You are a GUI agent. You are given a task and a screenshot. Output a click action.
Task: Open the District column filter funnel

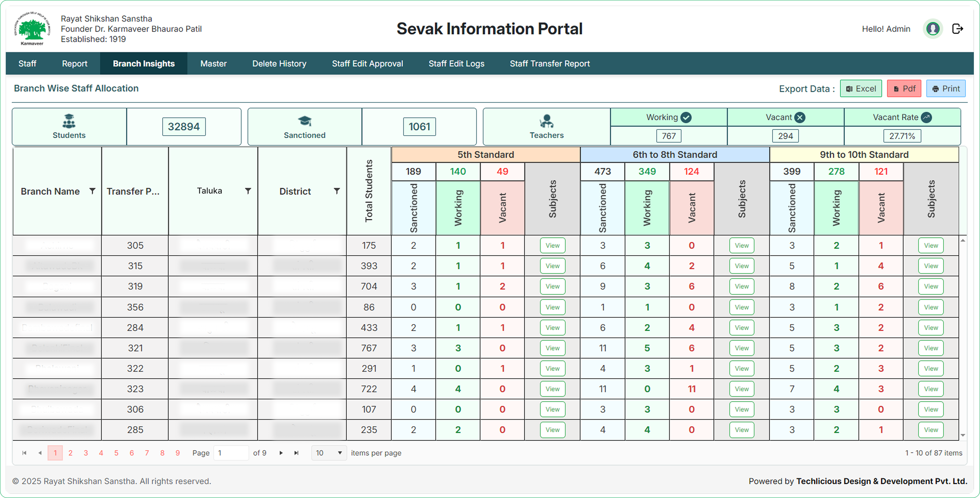coord(337,191)
